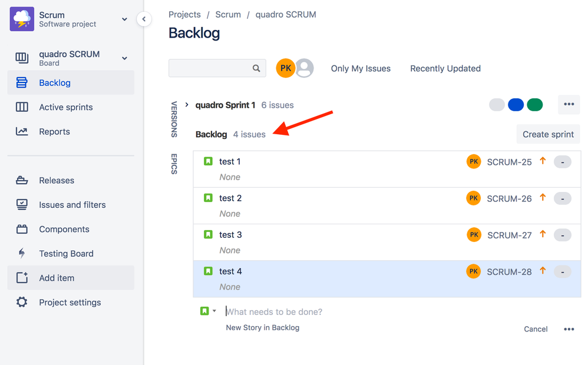Viewport: 588px width, 365px height.
Task: Click the Releases ship icon
Action: (x=22, y=180)
